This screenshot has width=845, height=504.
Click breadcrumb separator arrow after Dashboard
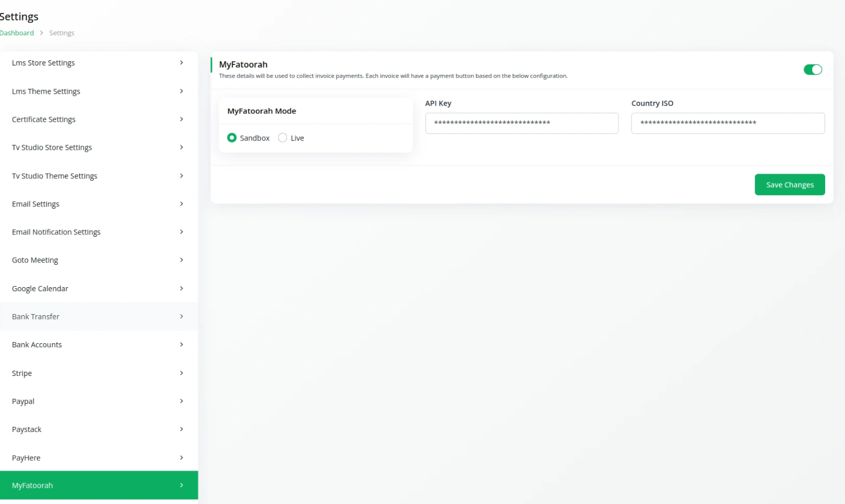(42, 33)
